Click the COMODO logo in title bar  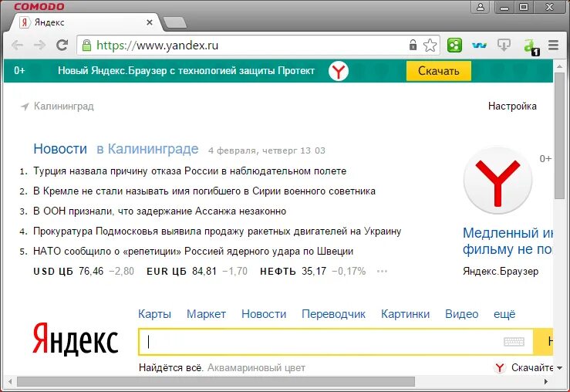(x=39, y=6)
